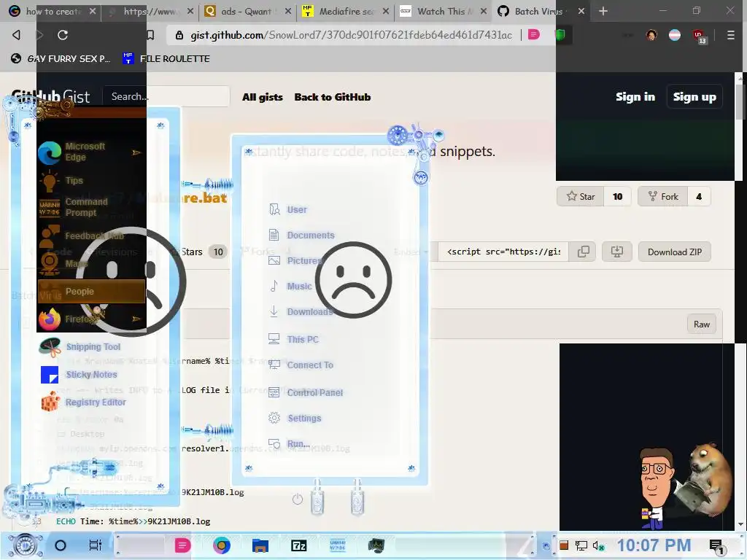
Task: Expand the Firefox submenu arrow
Action: tap(136, 319)
